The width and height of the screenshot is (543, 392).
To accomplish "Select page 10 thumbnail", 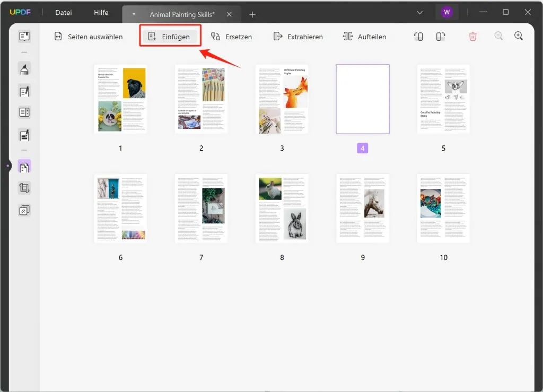I will (x=444, y=208).
